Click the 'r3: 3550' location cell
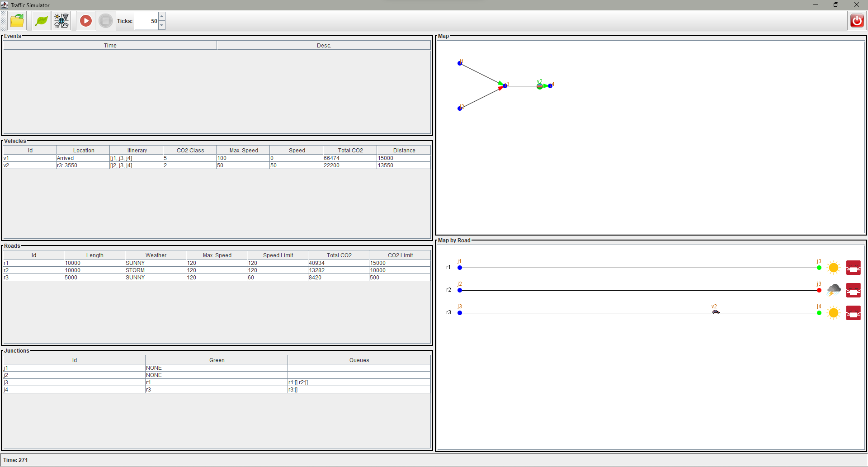The width and height of the screenshot is (868, 467). pos(83,165)
